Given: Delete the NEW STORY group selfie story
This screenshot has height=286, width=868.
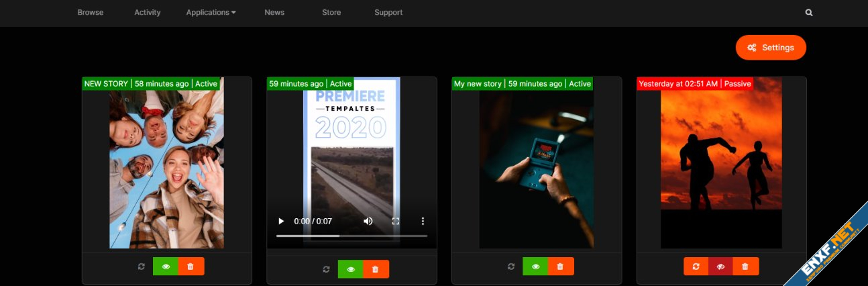Looking at the screenshot, I should click(191, 267).
